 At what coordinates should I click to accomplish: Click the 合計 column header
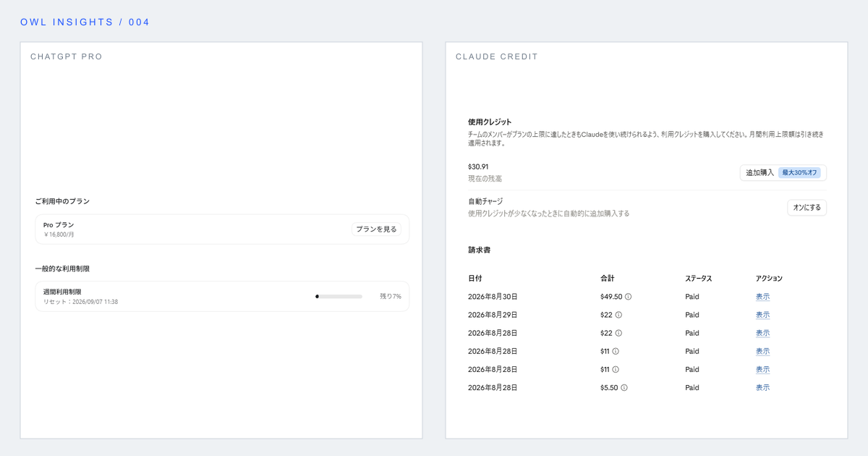point(607,278)
